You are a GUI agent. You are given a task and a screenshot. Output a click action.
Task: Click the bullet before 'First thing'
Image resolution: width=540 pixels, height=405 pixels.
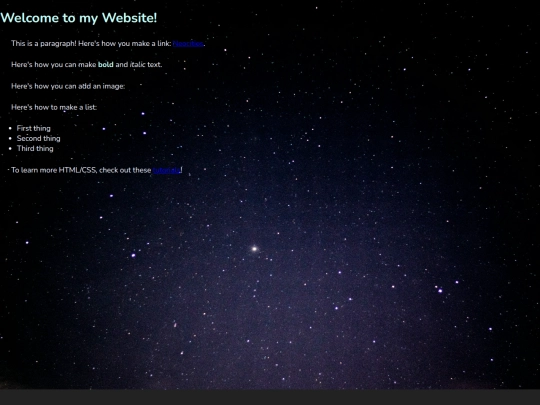pyautogui.click(x=10, y=128)
